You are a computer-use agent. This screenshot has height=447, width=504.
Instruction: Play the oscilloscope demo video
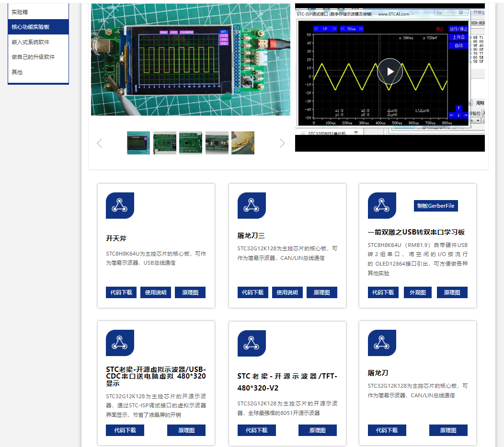point(390,71)
